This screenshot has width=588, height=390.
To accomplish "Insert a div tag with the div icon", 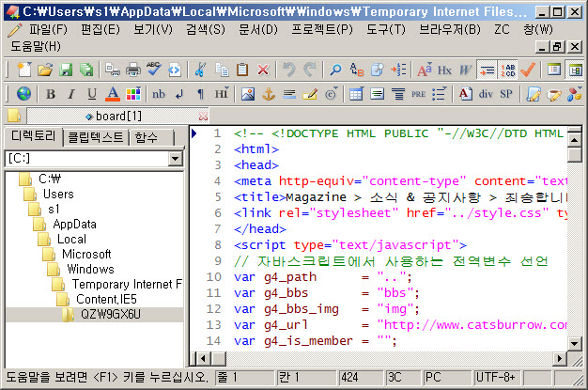I will 486,93.
